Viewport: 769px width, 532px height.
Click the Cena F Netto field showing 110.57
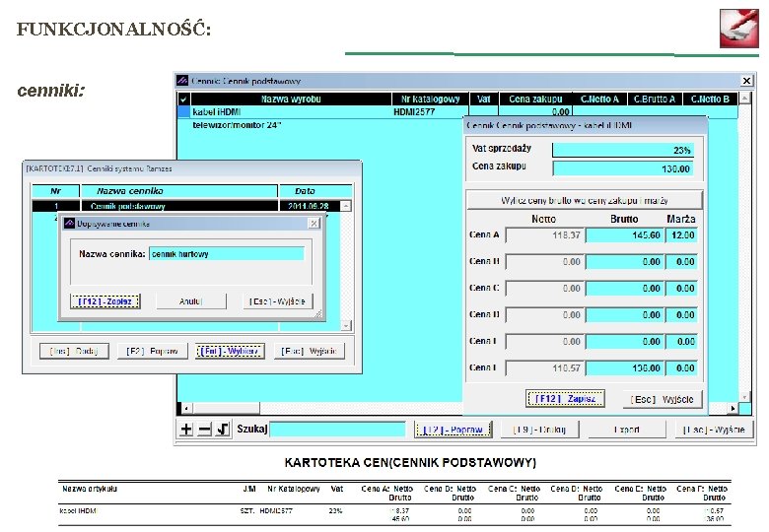545,367
